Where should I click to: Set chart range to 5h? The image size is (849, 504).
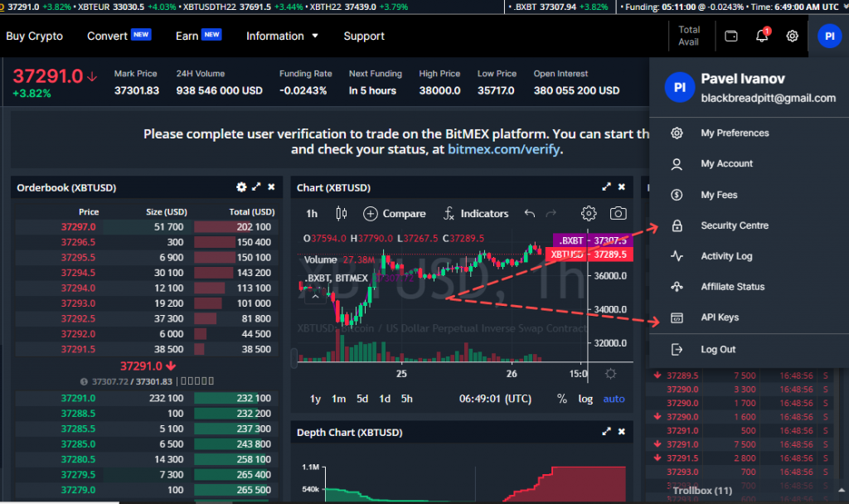tap(406, 399)
